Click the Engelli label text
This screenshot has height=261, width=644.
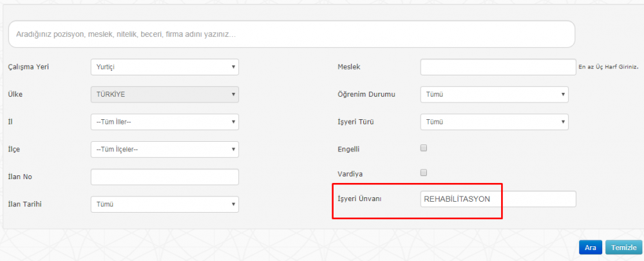click(348, 150)
